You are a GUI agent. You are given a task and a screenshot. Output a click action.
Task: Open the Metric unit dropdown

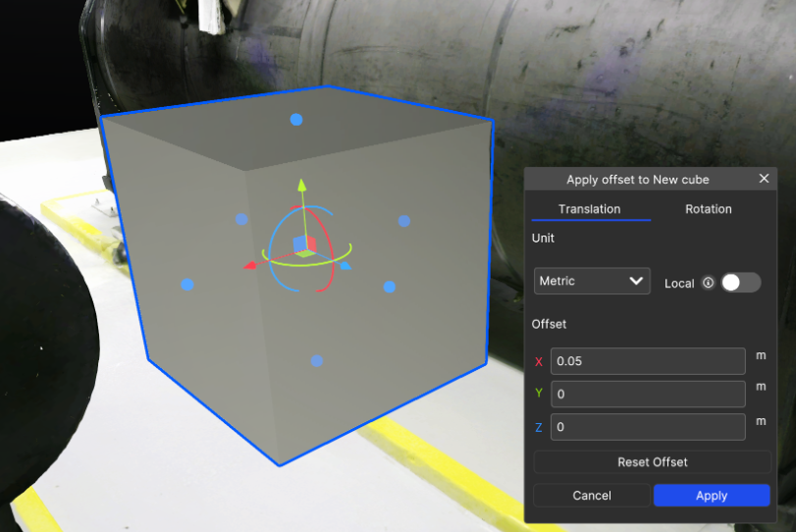point(592,281)
